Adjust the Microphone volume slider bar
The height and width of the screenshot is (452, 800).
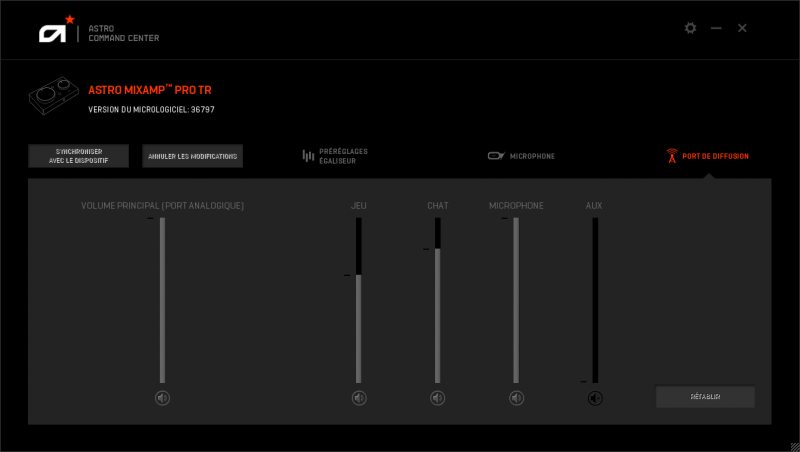pos(516,300)
